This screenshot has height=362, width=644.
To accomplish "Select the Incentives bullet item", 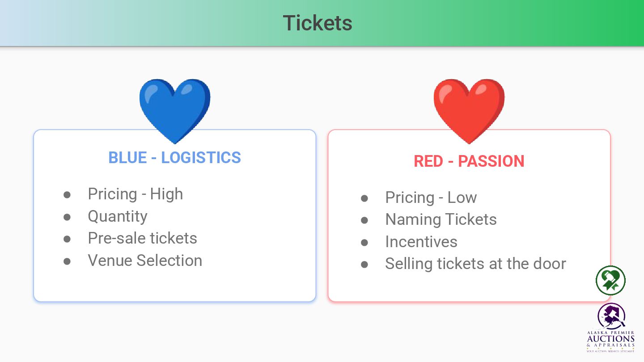I will 421,242.
